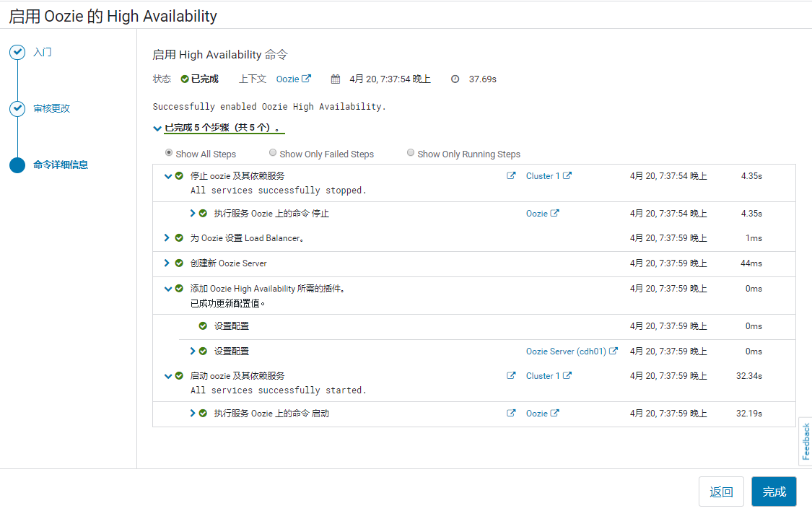Click the calendar icon beside start date
This screenshot has width=812, height=511.
pos(336,79)
